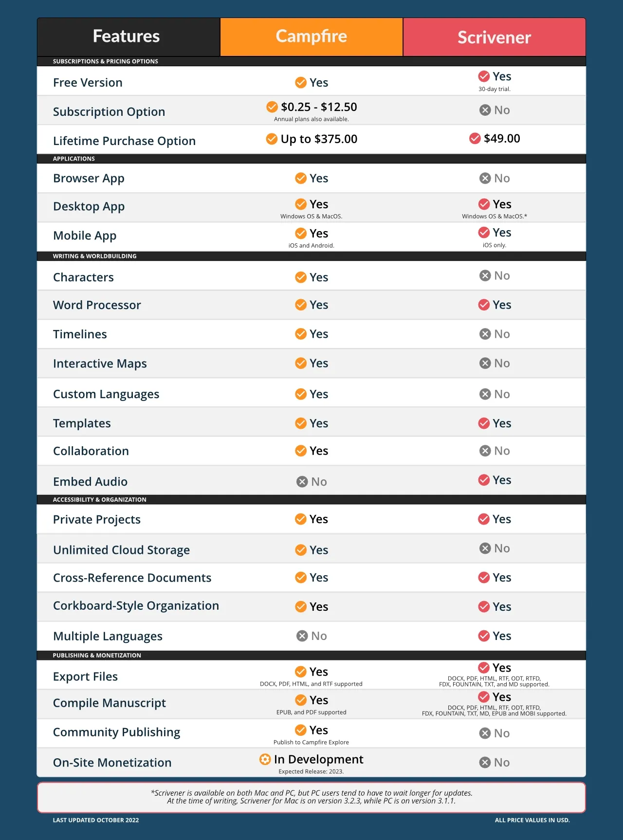This screenshot has width=623, height=840.
Task: Click the Features column header
Action: click(127, 37)
